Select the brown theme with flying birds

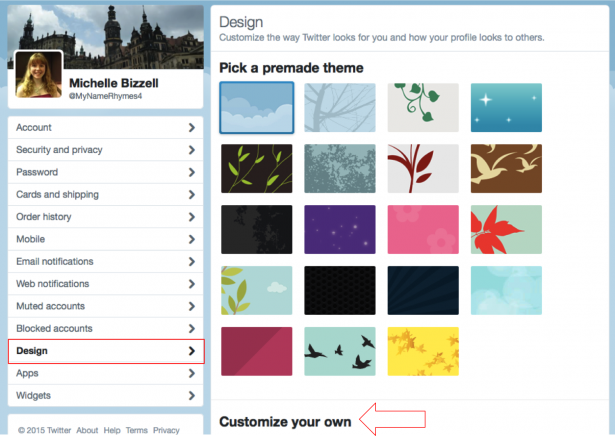pyautogui.click(x=506, y=168)
